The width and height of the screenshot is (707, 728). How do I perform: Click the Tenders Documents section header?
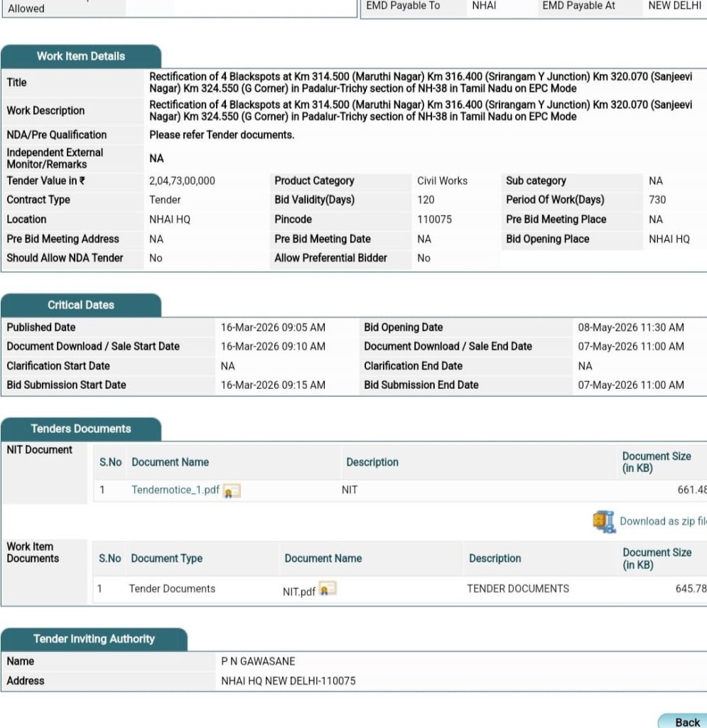tap(80, 429)
